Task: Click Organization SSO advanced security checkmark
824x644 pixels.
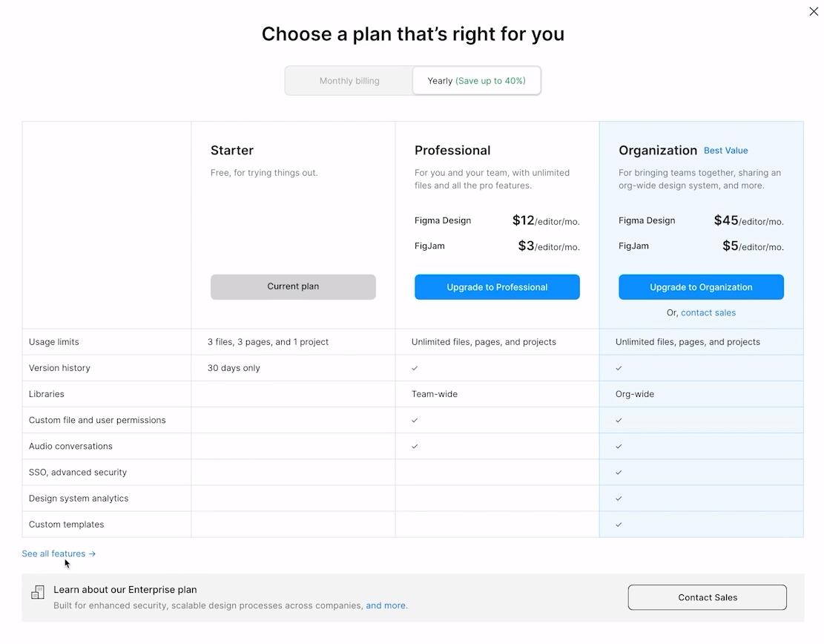Action: pos(619,473)
